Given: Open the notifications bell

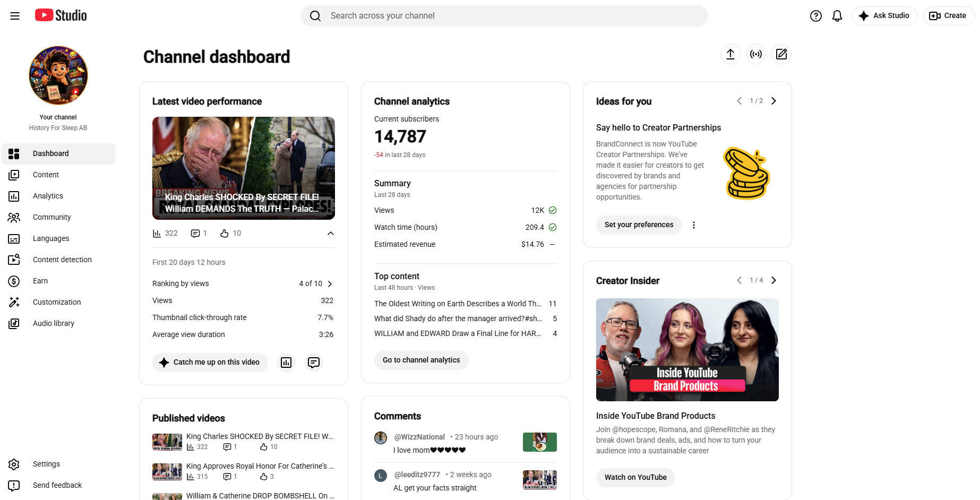Looking at the screenshot, I should tap(837, 16).
